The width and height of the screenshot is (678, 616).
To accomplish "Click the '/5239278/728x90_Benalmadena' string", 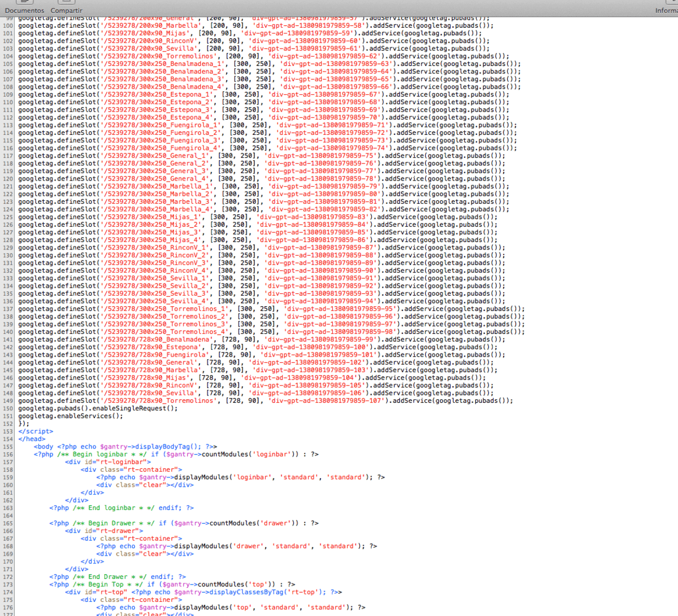I will click(157, 340).
